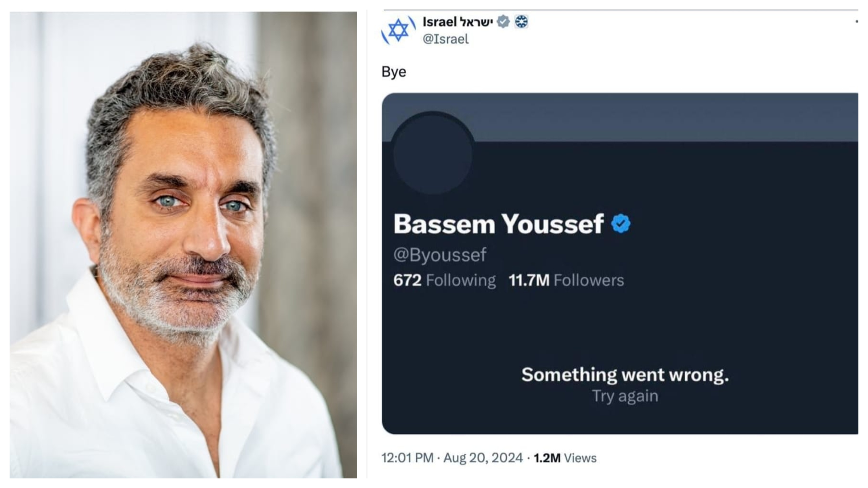Open the more options dots at top right
This screenshot has height=488, width=868.
[x=857, y=22]
